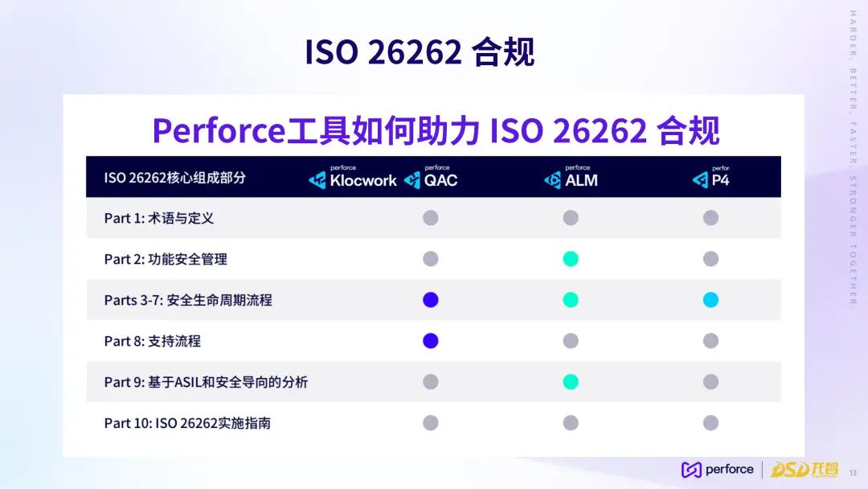868x489 pixels.
Task: Click the purple dot in Part 8 row
Action: (x=431, y=341)
